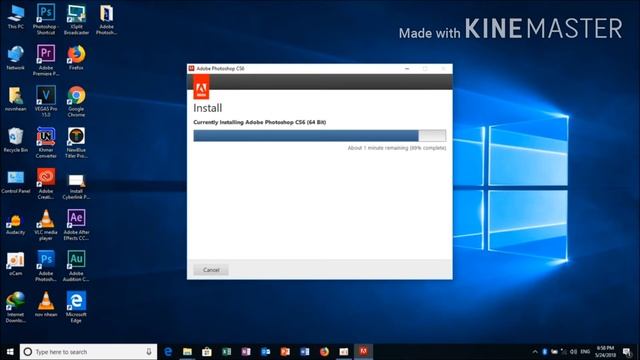Cancel the Photoshop CS6 installation
The width and height of the screenshot is (640, 360).
211,270
